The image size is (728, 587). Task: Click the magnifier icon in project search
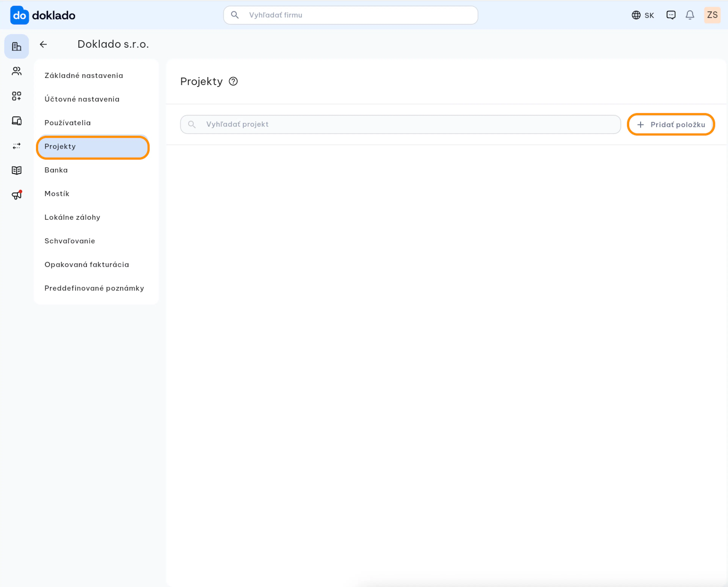(x=192, y=124)
